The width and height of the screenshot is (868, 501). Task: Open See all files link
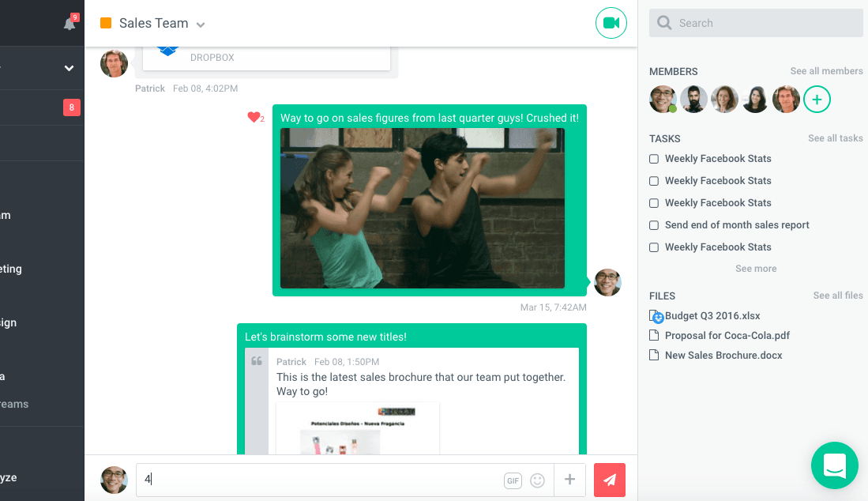click(x=837, y=296)
